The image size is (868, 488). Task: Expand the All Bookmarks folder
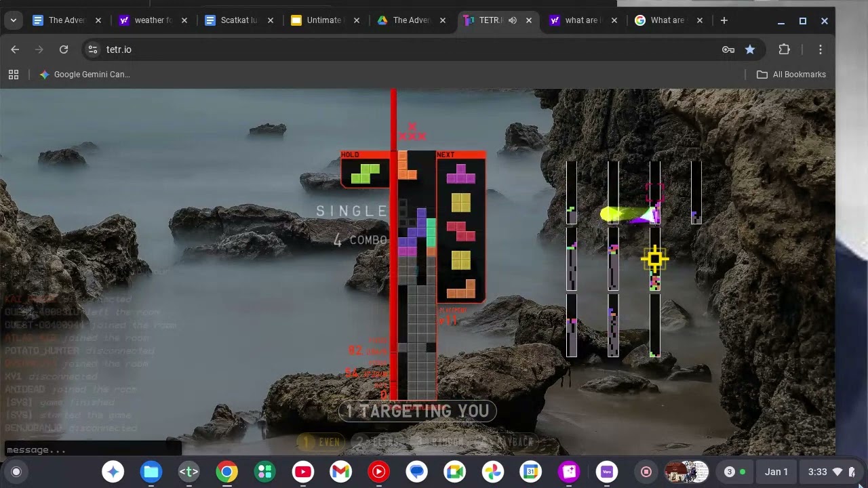791,75
